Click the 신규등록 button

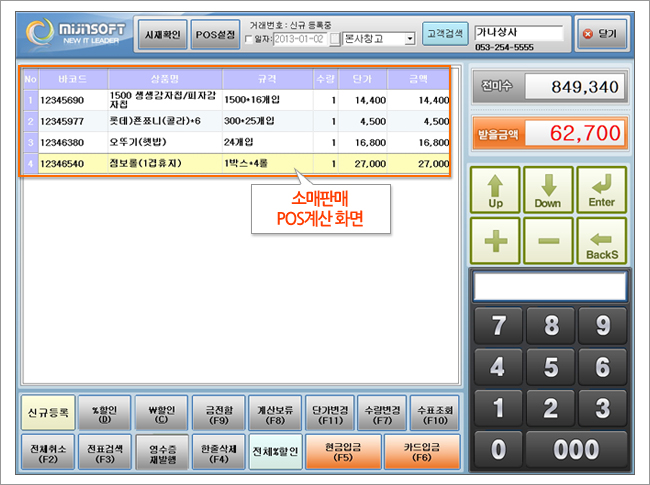point(48,412)
